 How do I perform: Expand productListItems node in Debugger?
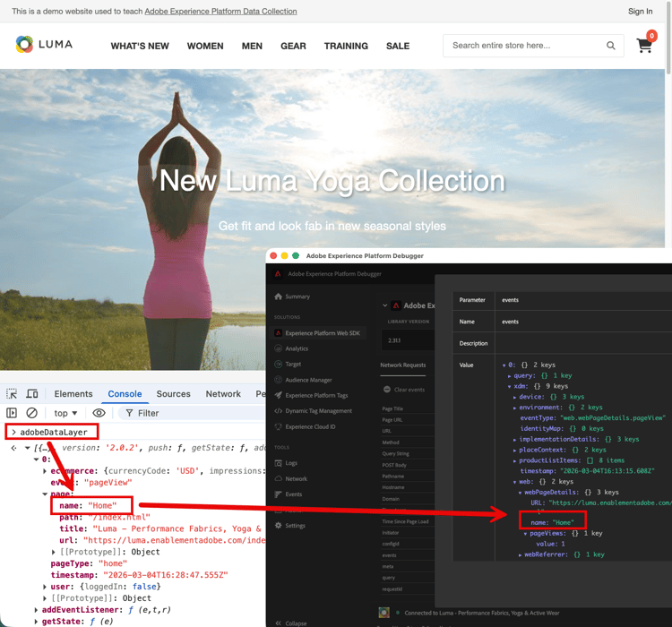point(514,460)
